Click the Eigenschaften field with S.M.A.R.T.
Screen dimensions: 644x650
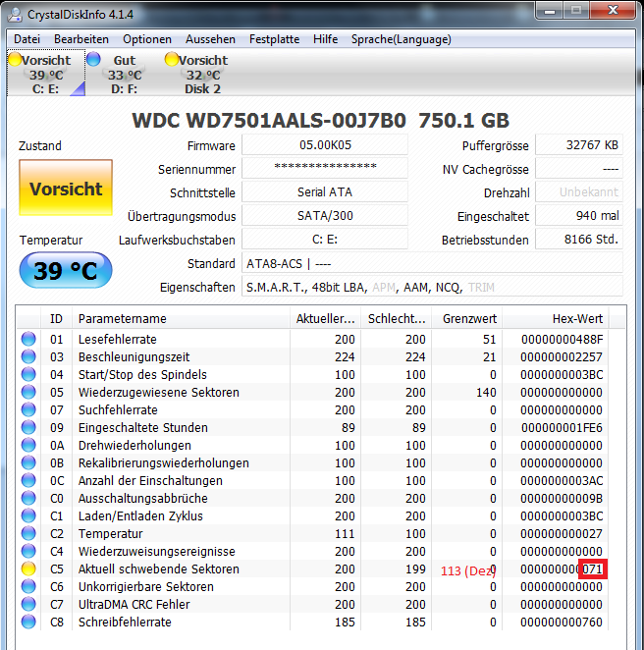(x=432, y=288)
